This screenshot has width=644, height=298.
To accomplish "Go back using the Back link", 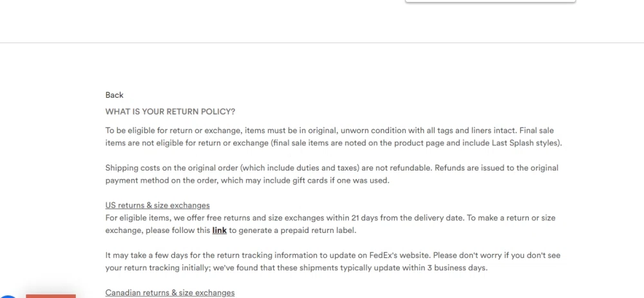I will tap(114, 95).
